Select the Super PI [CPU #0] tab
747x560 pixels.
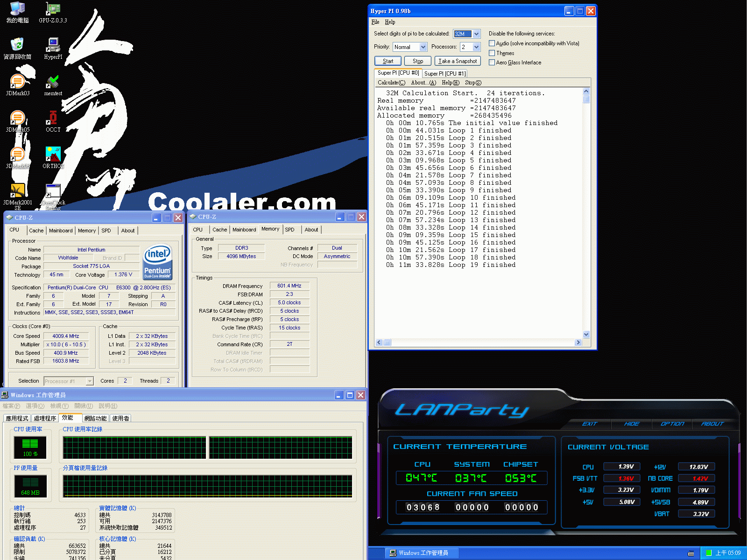point(398,73)
